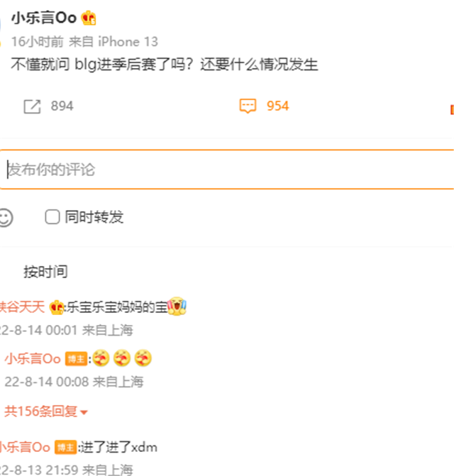
Task: Click the repost share icon
Action: pos(32,106)
